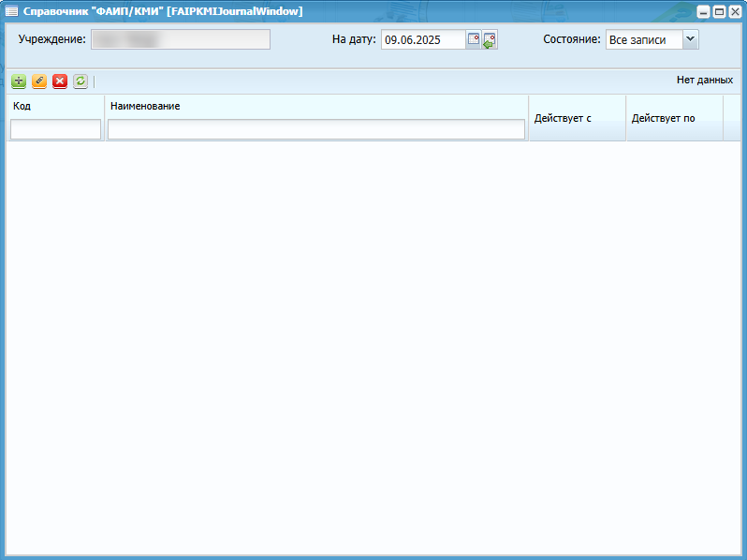Expand the Состояние dropdown arrow
Screen dimensions: 747x560
(x=690, y=39)
